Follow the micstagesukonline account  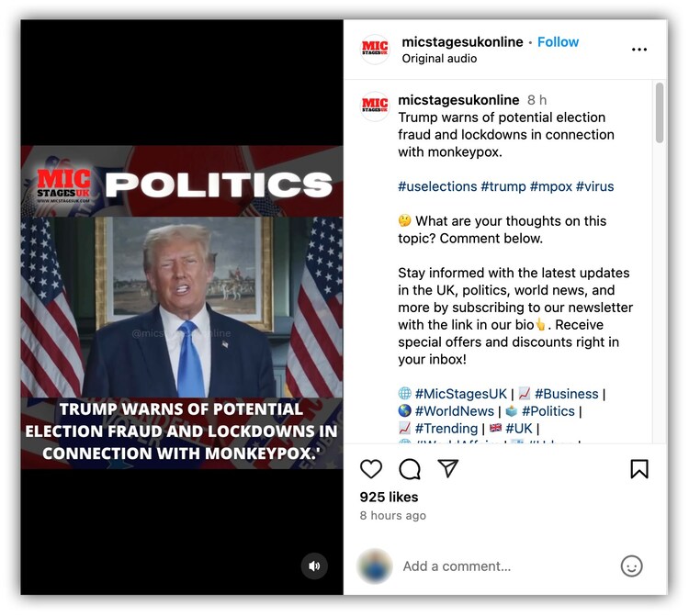click(558, 41)
